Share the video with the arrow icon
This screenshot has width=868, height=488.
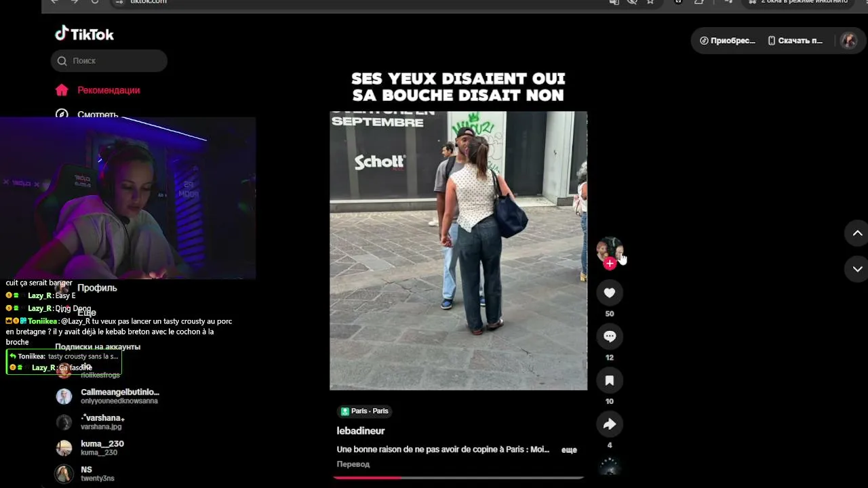tap(609, 424)
